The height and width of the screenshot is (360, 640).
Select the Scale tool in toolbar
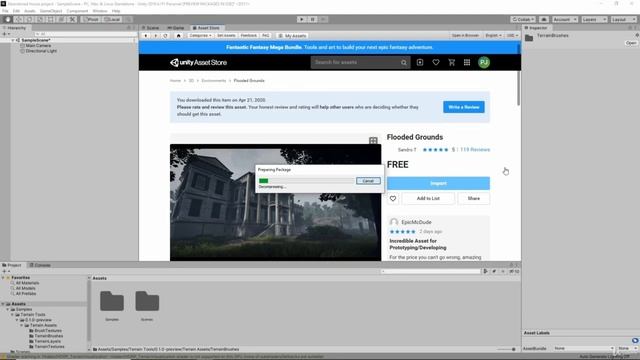click(40, 19)
